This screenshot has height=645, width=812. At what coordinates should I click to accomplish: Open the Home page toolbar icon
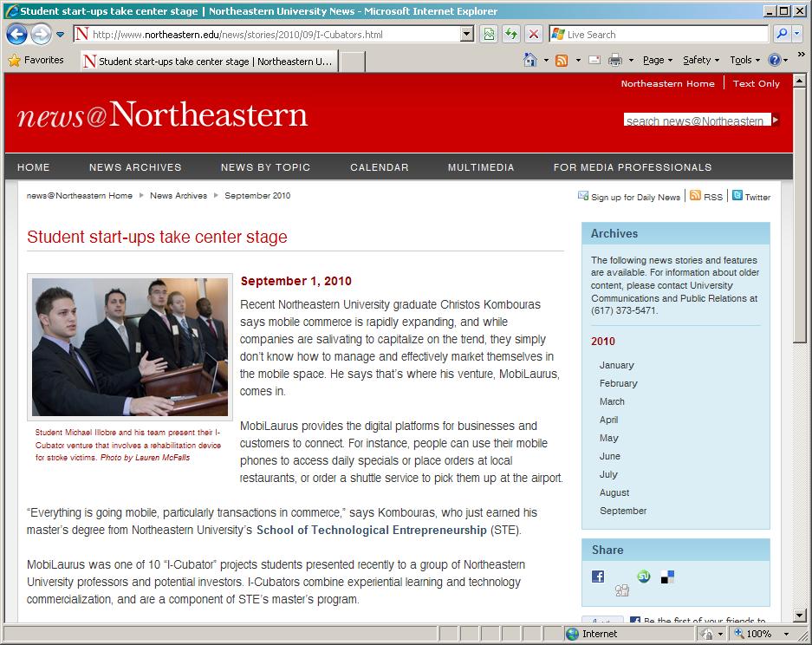click(530, 60)
